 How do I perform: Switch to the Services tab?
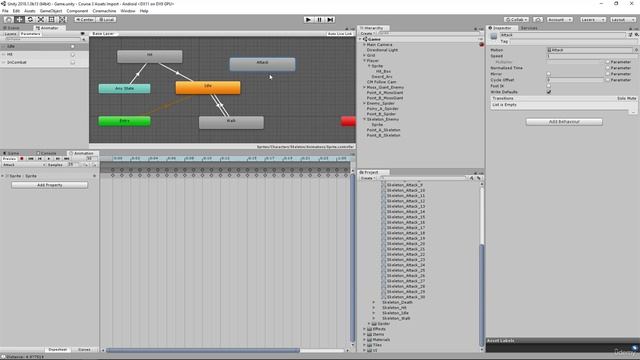pos(529,28)
